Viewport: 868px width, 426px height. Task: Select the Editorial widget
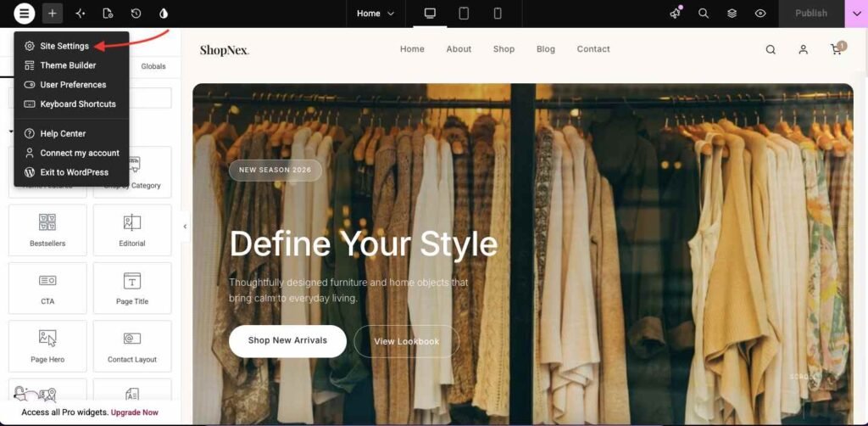(132, 231)
